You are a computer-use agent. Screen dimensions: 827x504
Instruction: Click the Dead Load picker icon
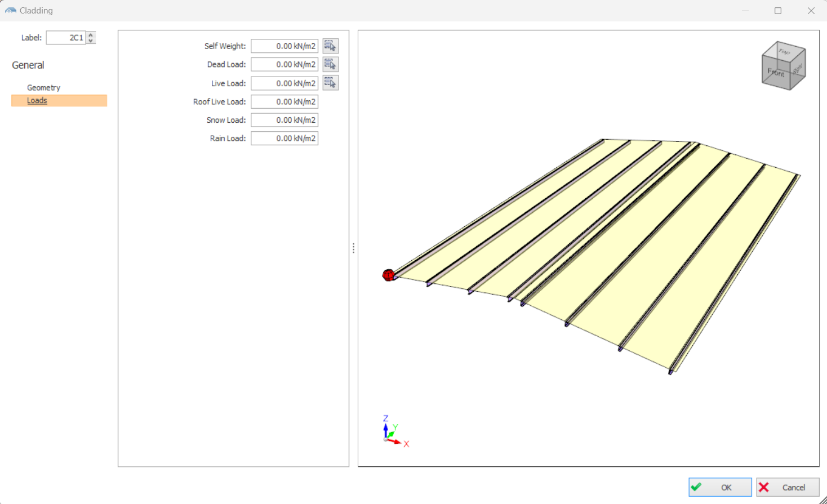point(330,65)
